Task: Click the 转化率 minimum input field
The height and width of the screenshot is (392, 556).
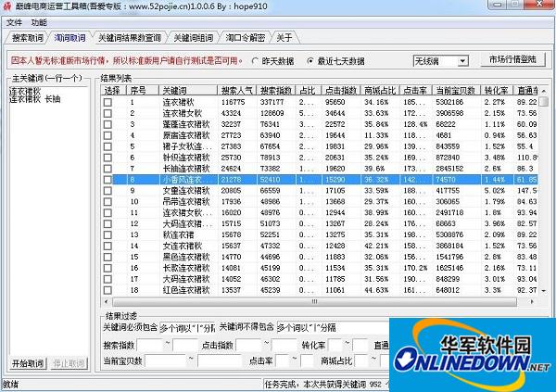Action: 335,345
